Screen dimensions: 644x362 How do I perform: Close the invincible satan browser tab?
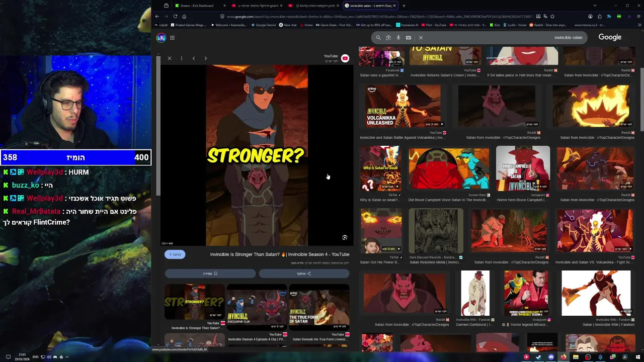click(x=394, y=6)
